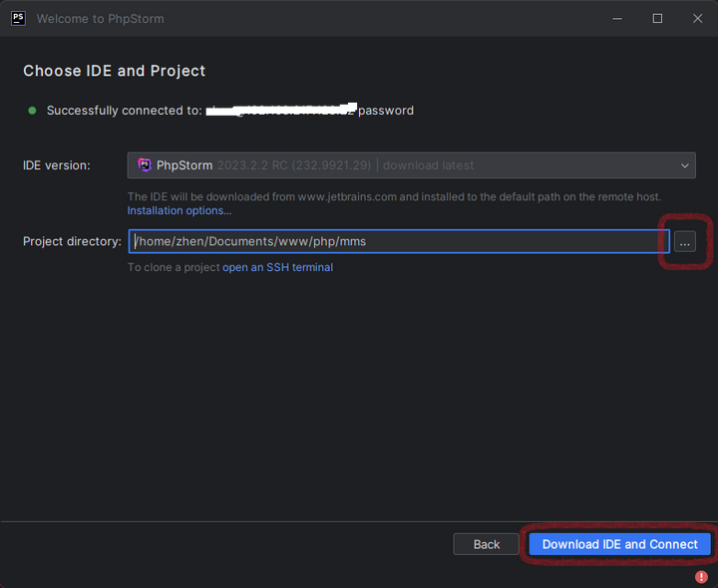The width and height of the screenshot is (718, 588).
Task: Close the Welcome to PhpStorm dialog
Action: coord(697,18)
